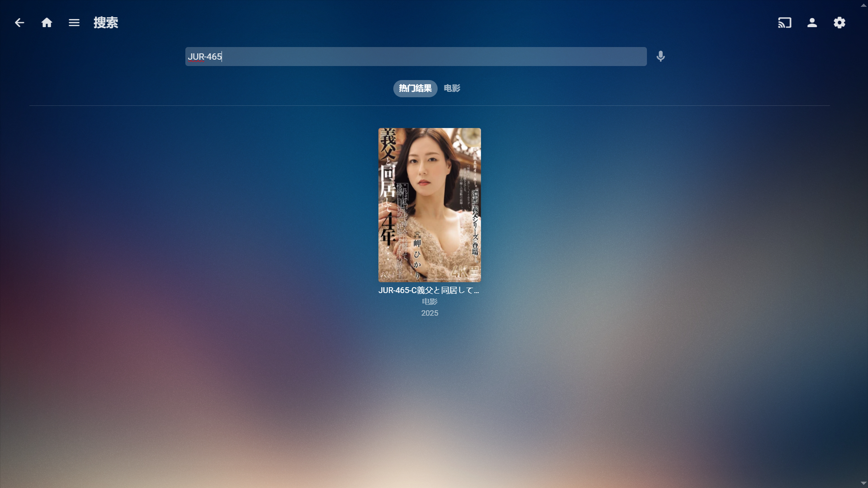Viewport: 868px width, 488px height.
Task: Select the 热门结果 tab
Action: tap(415, 89)
